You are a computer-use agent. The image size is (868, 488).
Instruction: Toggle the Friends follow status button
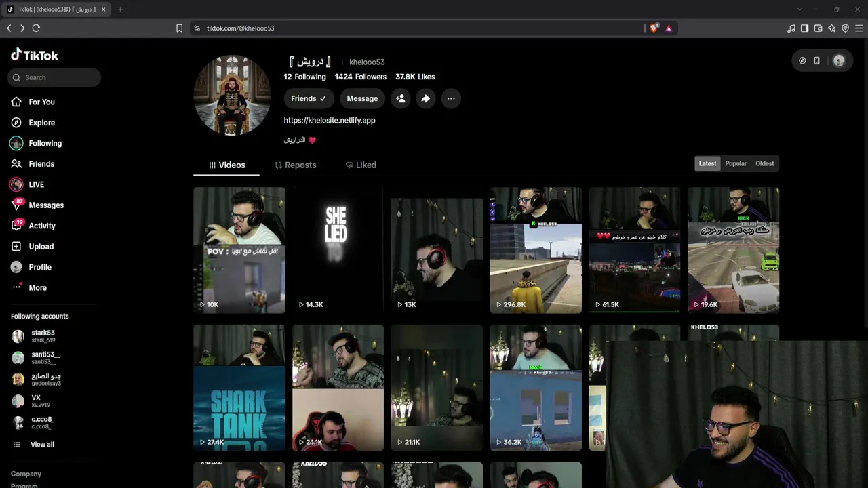309,98
